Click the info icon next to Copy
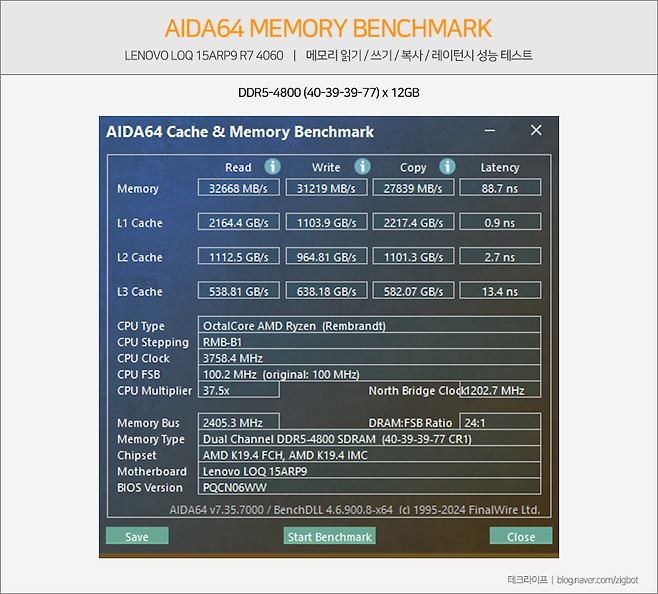 tap(447, 167)
